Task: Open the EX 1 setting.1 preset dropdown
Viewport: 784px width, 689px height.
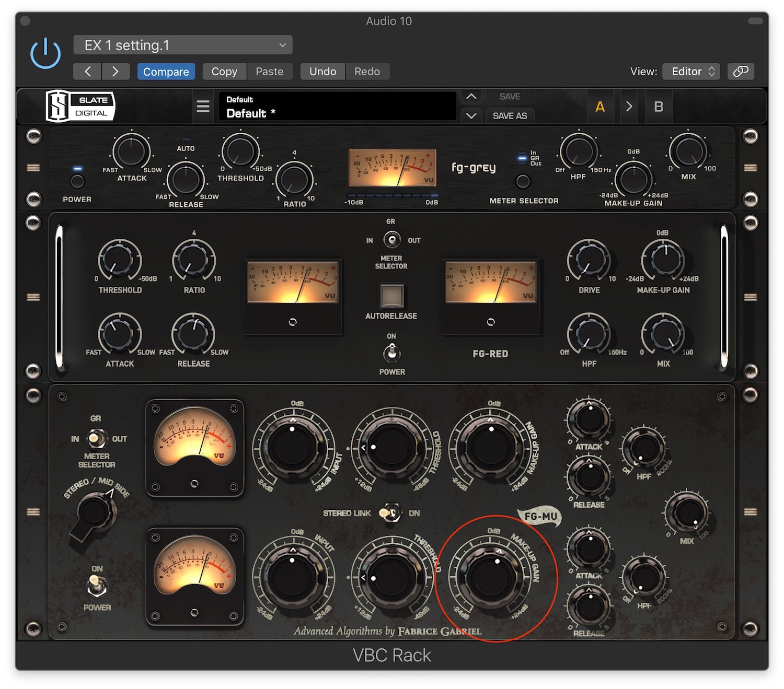Action: [x=183, y=45]
